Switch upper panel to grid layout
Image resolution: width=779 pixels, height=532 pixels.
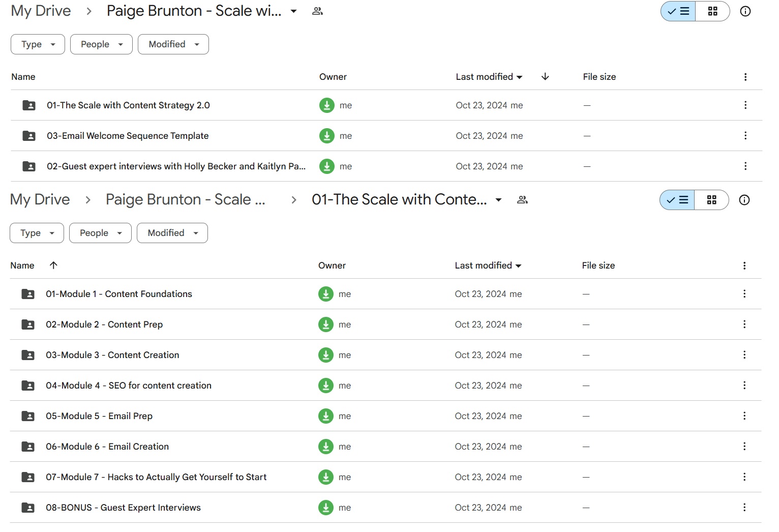[712, 11]
